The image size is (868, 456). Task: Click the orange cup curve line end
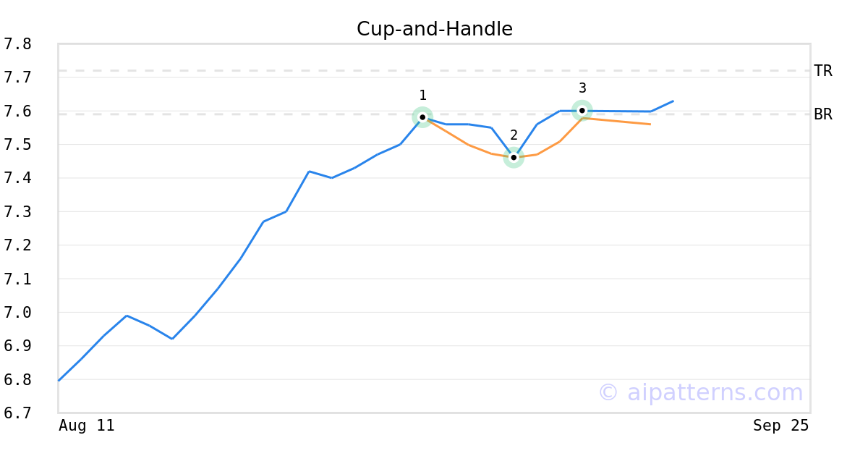pyautogui.click(x=650, y=124)
